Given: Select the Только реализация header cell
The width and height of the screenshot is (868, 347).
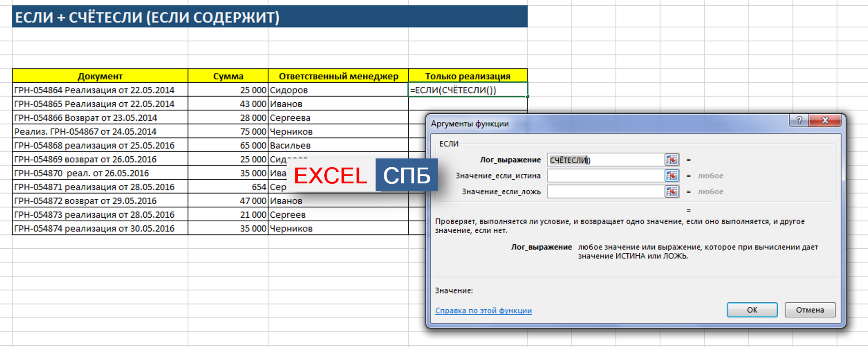Looking at the screenshot, I should coord(468,76).
